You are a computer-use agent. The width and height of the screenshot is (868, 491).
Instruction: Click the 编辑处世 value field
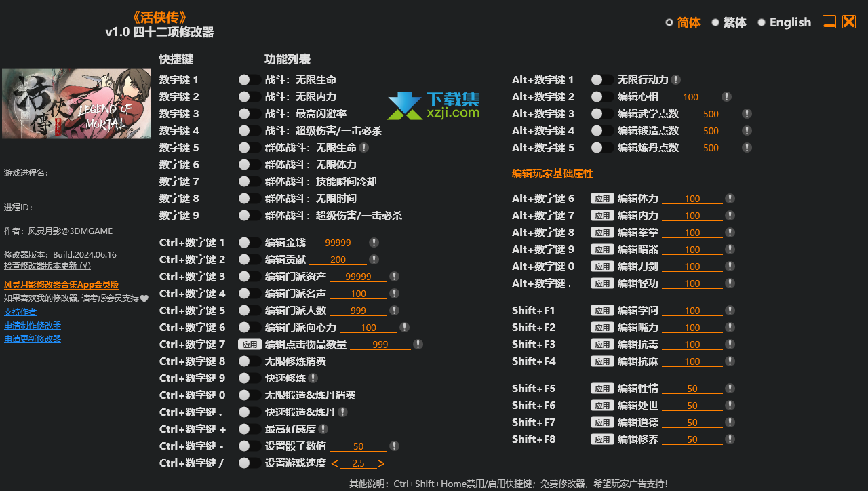692,406
